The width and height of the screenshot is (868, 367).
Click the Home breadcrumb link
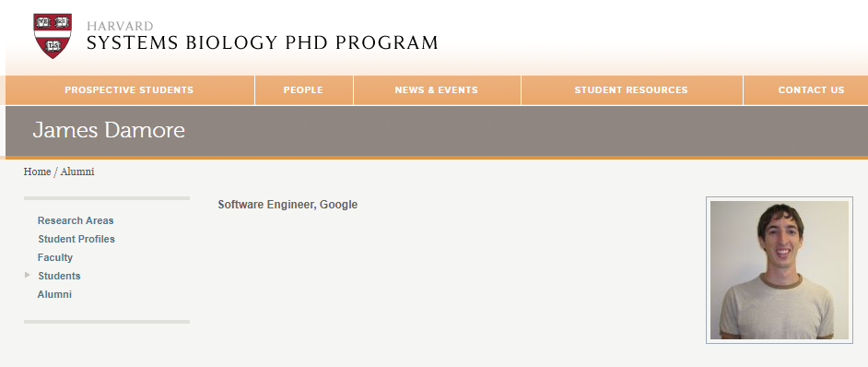click(37, 172)
